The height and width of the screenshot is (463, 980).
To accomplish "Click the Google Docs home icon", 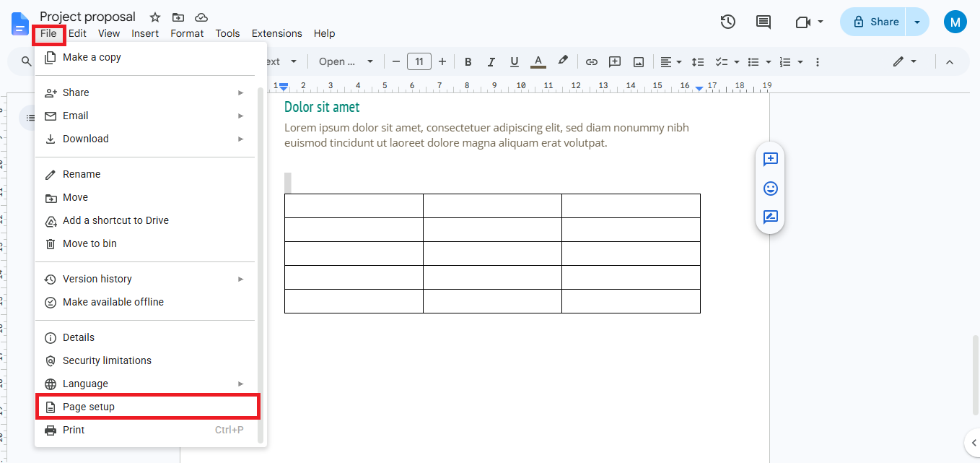I will click(x=20, y=24).
